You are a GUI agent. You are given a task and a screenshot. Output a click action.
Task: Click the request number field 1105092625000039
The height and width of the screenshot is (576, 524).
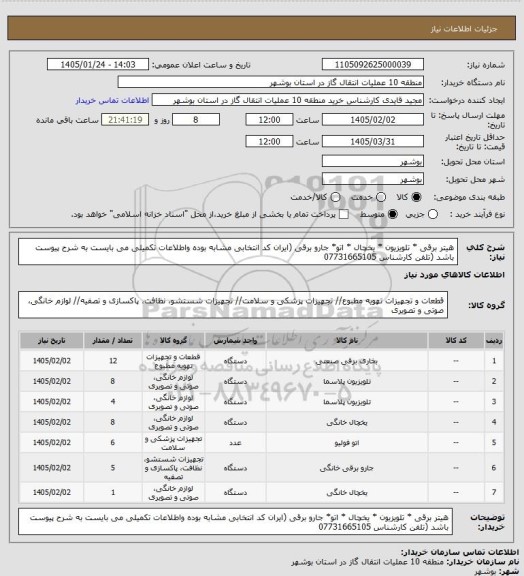click(373, 64)
